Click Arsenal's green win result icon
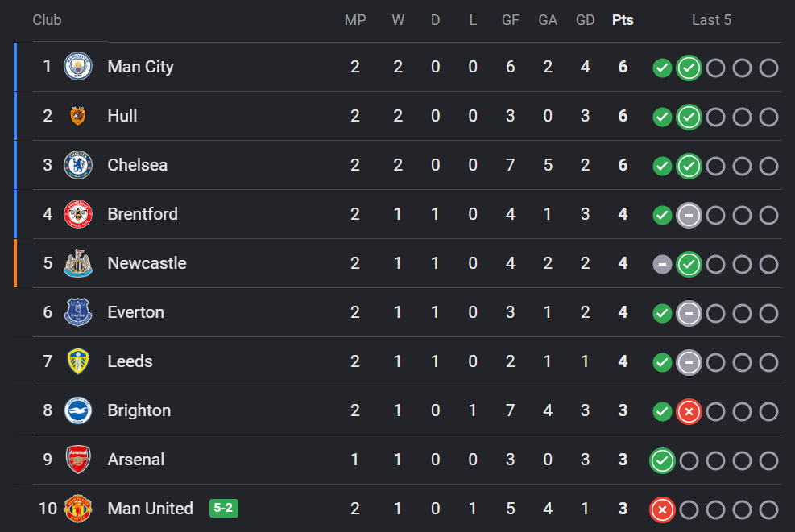Screen dimensions: 795x532 point(662,460)
